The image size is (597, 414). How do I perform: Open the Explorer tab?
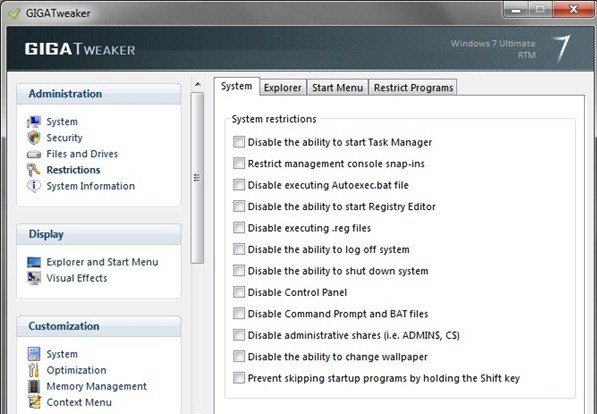pos(283,88)
